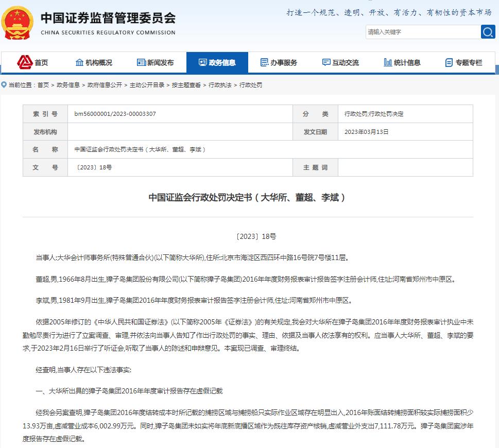Open the 首页 breadcrumb link
The image size is (499, 448).
[44, 85]
